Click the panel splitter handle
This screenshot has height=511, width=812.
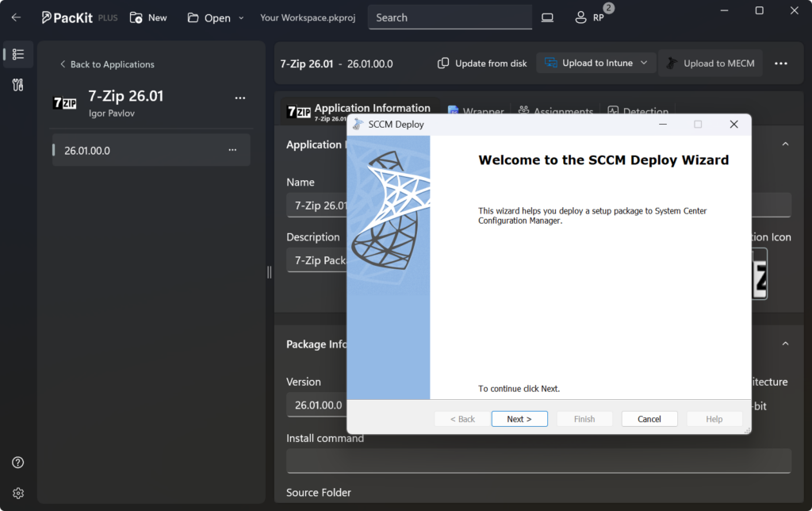coord(270,272)
